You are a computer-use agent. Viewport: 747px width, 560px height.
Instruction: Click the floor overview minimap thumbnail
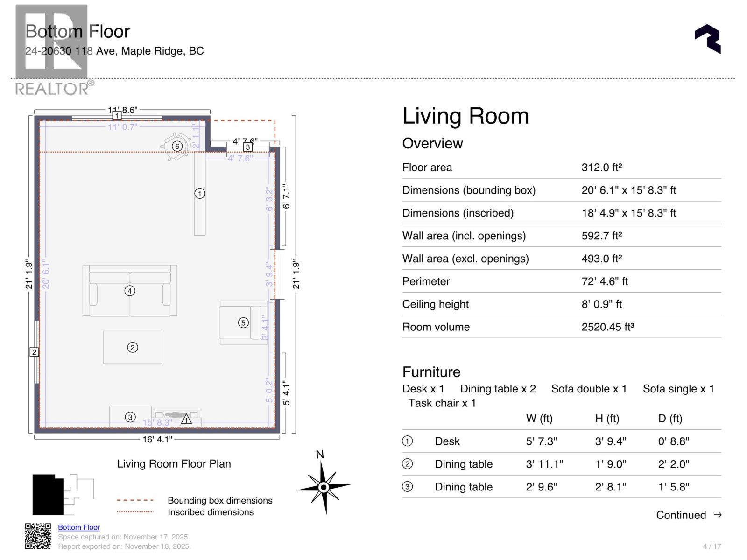[63, 494]
